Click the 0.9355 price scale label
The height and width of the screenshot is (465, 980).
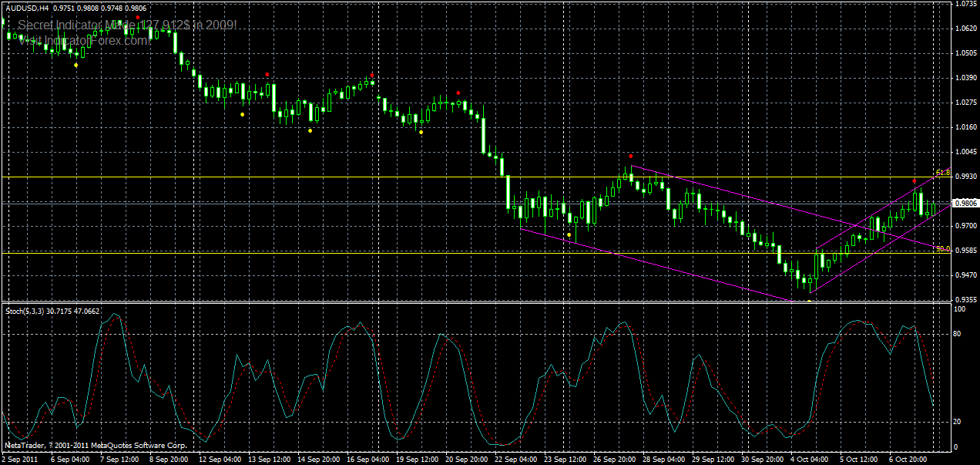tap(958, 294)
